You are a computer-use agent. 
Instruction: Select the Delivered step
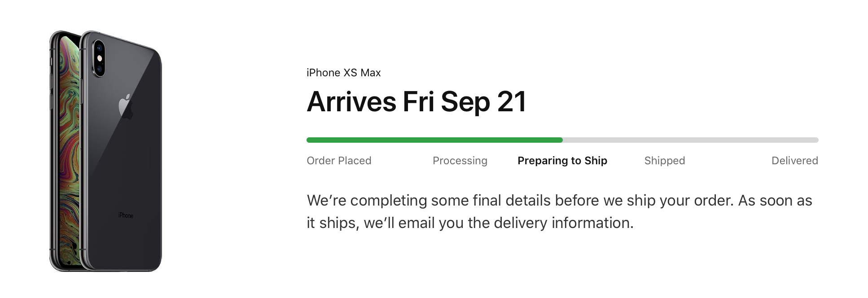pyautogui.click(x=795, y=161)
